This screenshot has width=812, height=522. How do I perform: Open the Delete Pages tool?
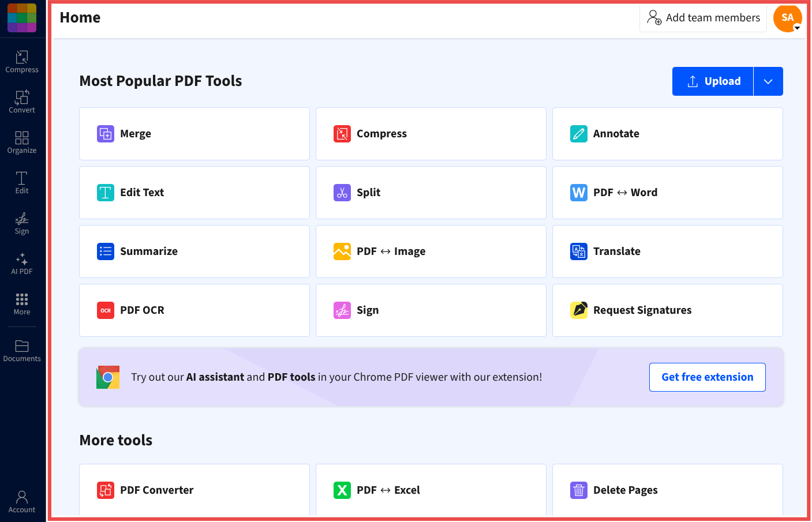(x=667, y=490)
